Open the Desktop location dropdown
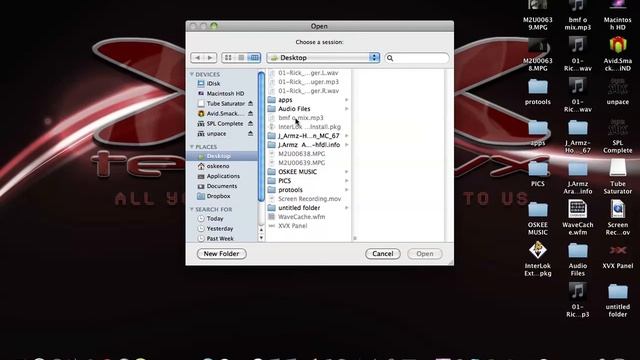The height and width of the screenshot is (360, 640). (x=323, y=58)
